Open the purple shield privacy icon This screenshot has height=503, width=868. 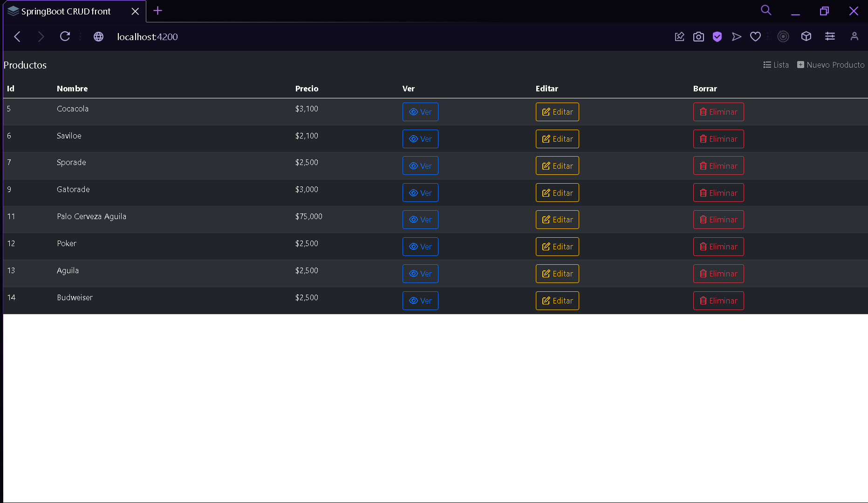718,36
